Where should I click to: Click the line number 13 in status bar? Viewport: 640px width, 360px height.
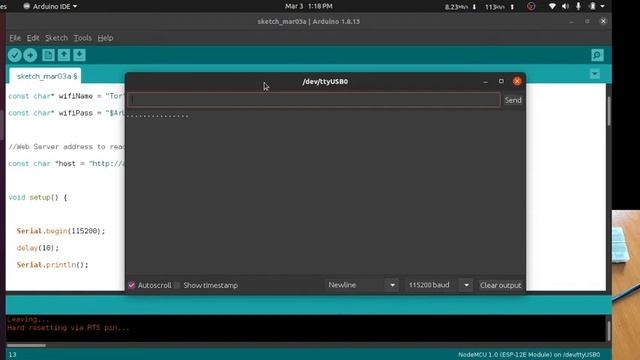coord(13,355)
